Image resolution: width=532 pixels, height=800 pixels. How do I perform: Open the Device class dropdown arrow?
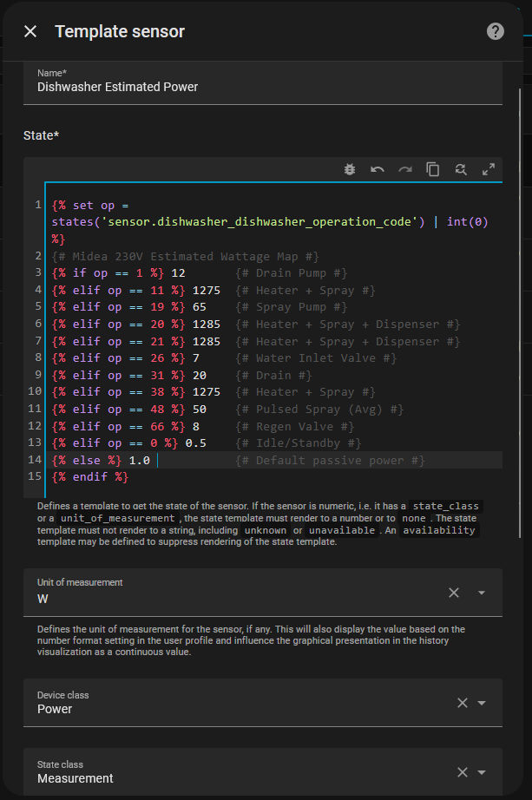coord(482,703)
